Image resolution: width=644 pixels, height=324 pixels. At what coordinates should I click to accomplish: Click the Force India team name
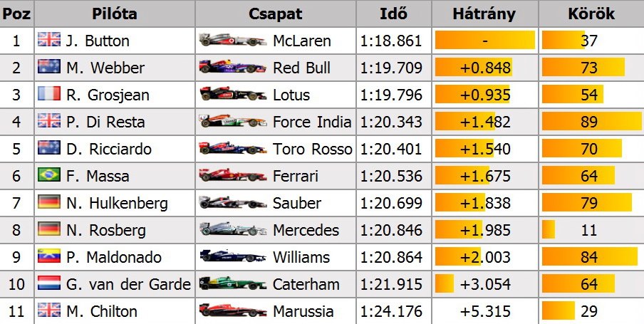coord(312,122)
